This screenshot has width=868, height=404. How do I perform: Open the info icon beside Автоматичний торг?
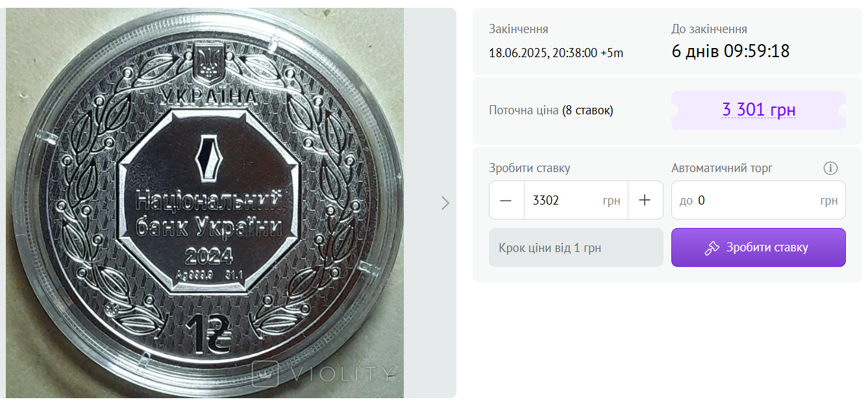(x=830, y=168)
